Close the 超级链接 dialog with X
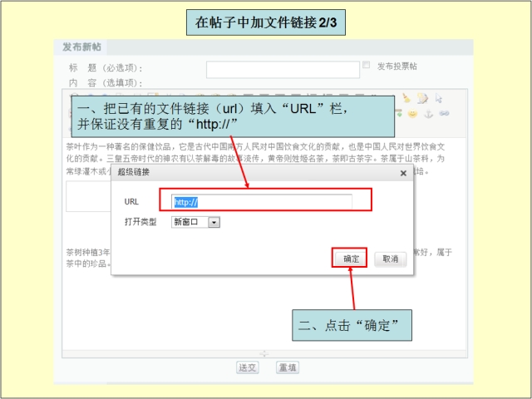Viewport: 532px width, 399px height. [x=403, y=174]
